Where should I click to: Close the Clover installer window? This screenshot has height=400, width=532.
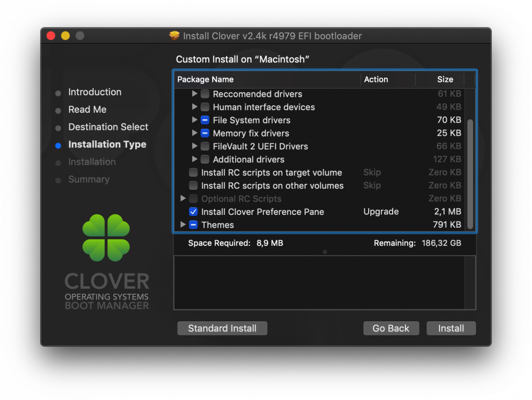[x=51, y=36]
